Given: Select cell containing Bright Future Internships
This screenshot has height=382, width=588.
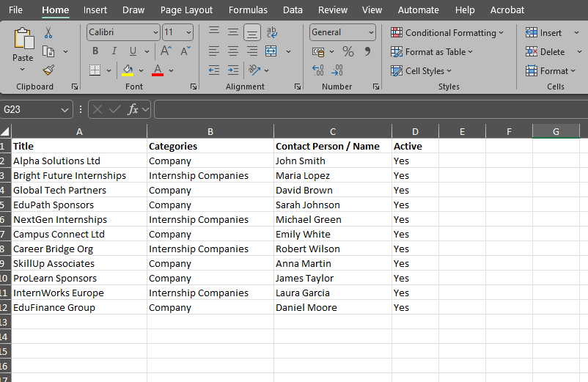Looking at the screenshot, I should [70, 176].
